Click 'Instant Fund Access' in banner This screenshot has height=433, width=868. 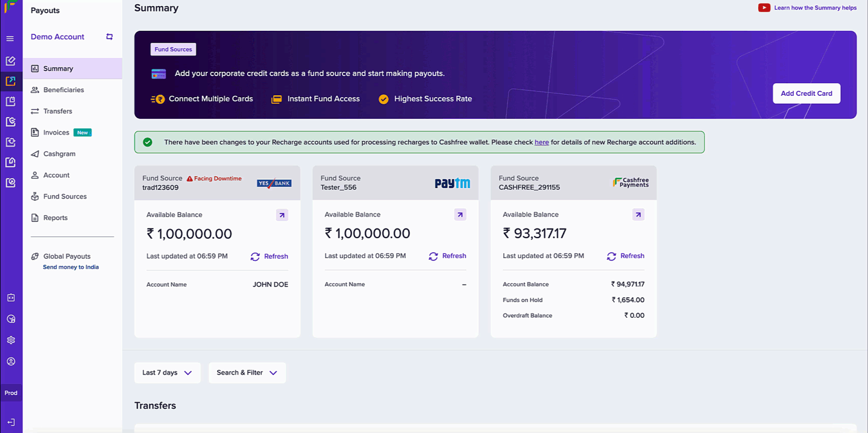coord(324,99)
